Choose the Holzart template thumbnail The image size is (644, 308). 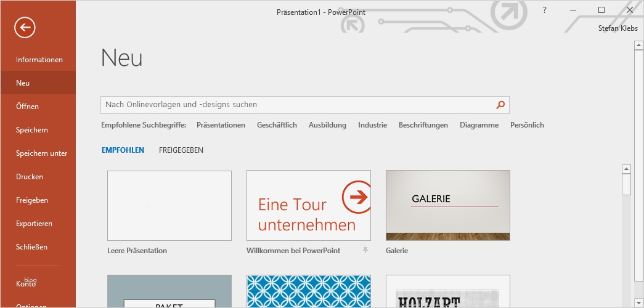[447, 291]
